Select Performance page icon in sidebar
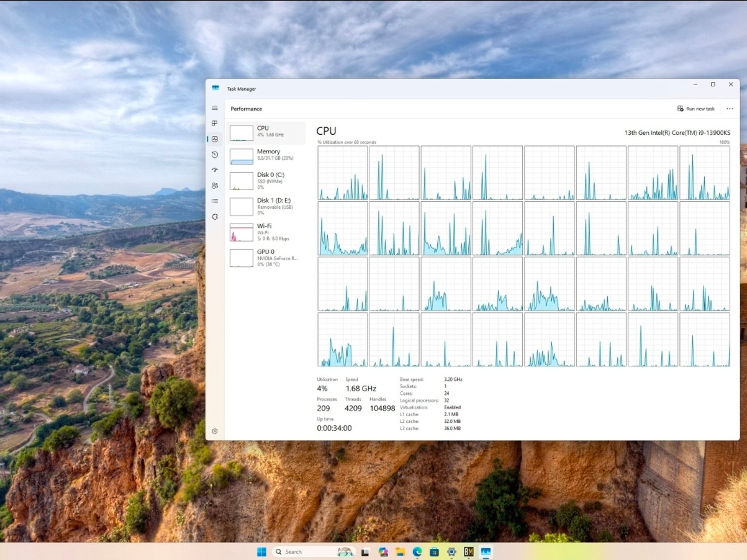This screenshot has height=560, width=747. (x=215, y=139)
